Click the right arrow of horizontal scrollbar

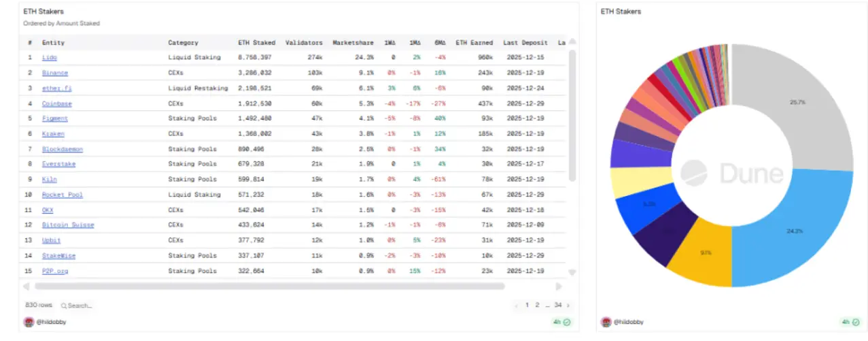[x=559, y=287]
